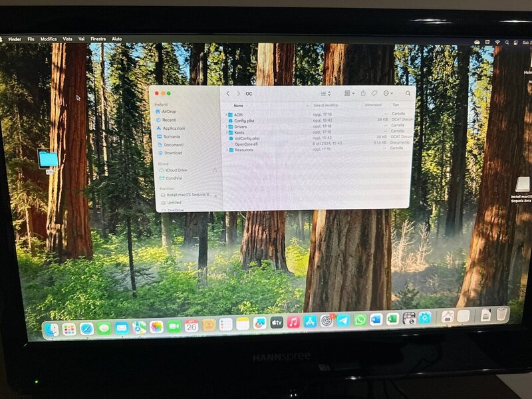Open WhatsApp from the Dock
Screen dimensions: 532x399
click(x=360, y=320)
